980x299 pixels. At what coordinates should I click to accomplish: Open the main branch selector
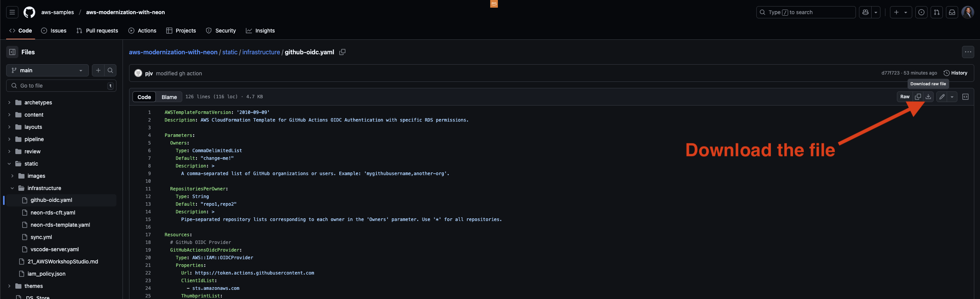pyautogui.click(x=47, y=70)
